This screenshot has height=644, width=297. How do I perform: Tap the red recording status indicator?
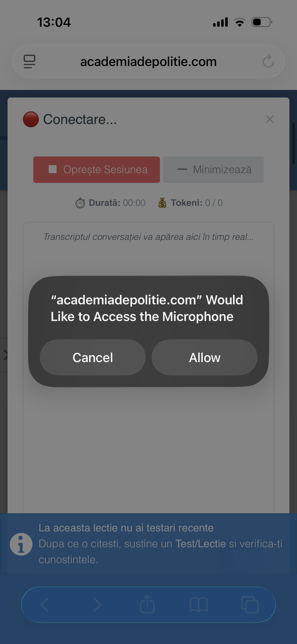pos(31,119)
